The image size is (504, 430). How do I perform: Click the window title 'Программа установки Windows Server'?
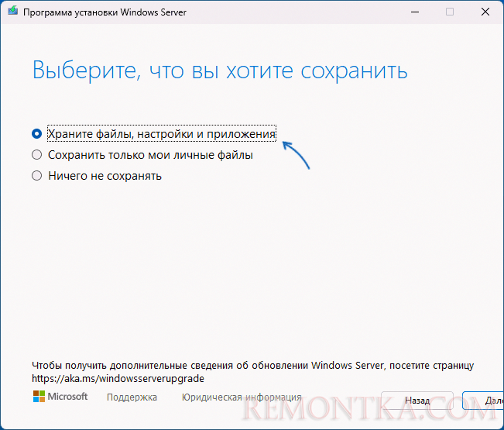pos(105,12)
